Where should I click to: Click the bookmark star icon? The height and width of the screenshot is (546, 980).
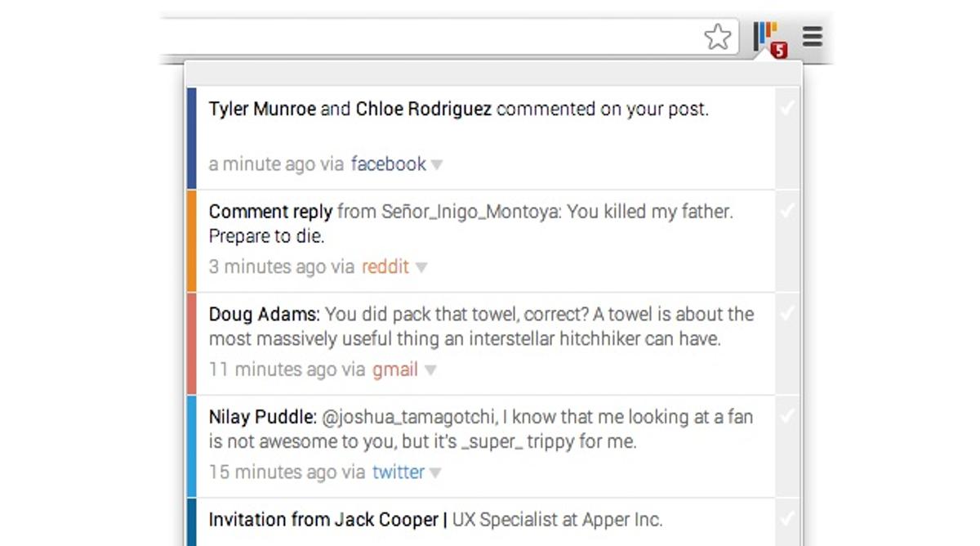[x=717, y=37]
